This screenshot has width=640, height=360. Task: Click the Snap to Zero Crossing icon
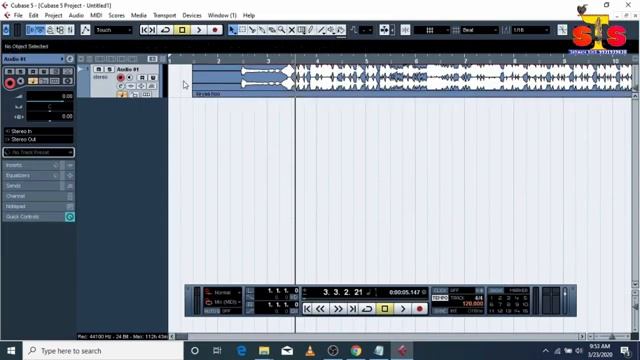(562, 30)
